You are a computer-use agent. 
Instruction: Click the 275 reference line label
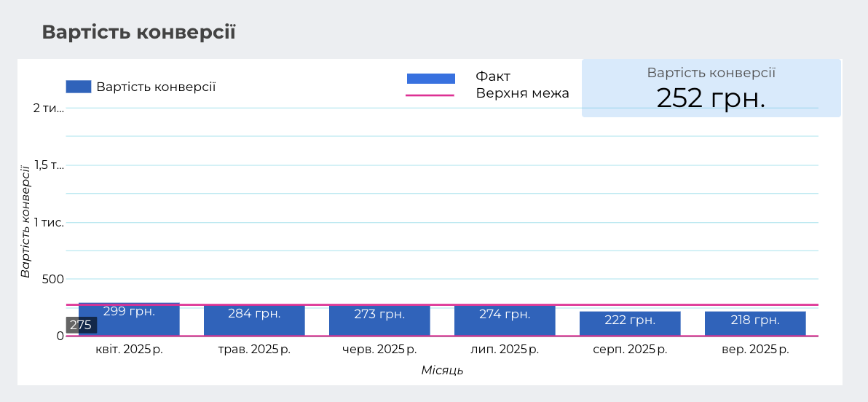point(81,326)
